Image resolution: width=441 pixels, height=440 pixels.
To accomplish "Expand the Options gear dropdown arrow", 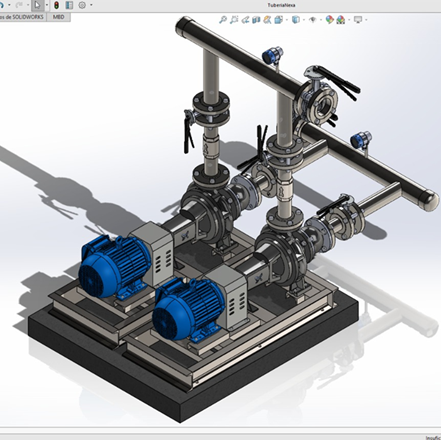I will [91, 5].
